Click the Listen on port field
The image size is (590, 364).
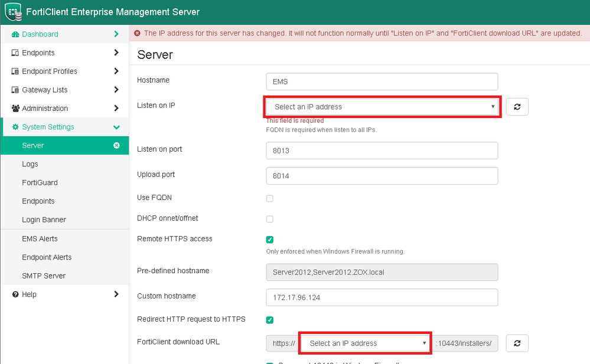coord(382,150)
